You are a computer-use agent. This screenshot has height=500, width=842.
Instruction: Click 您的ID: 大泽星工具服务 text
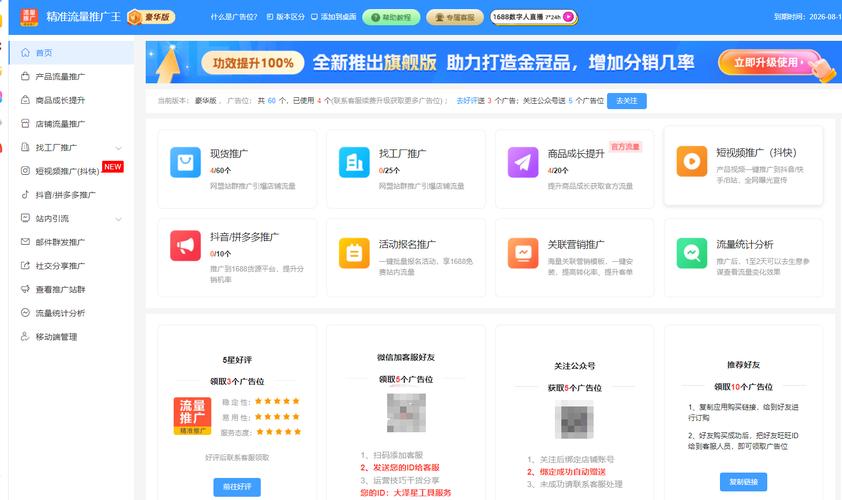[405, 492]
